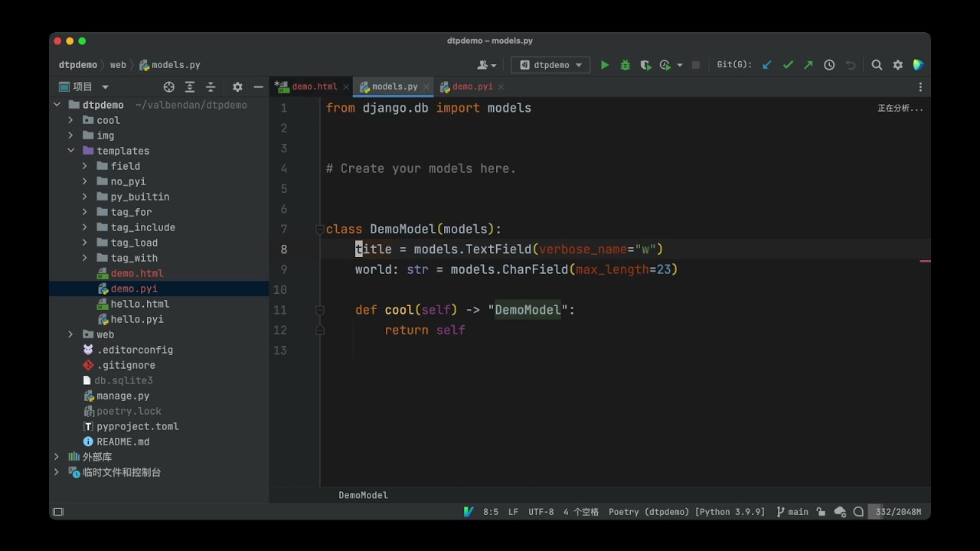
Task: Open project panel options gear
Action: click(x=237, y=86)
